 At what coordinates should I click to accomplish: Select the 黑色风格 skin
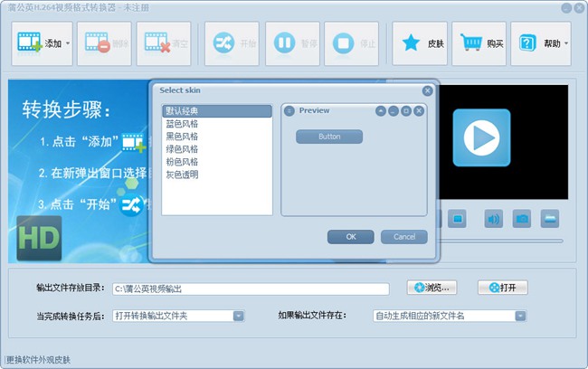coord(217,137)
